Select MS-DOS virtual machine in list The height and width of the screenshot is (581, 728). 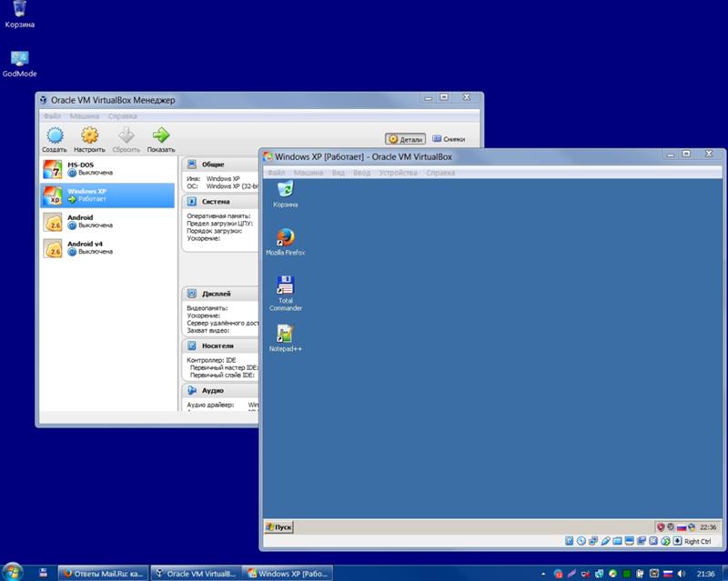(107, 169)
